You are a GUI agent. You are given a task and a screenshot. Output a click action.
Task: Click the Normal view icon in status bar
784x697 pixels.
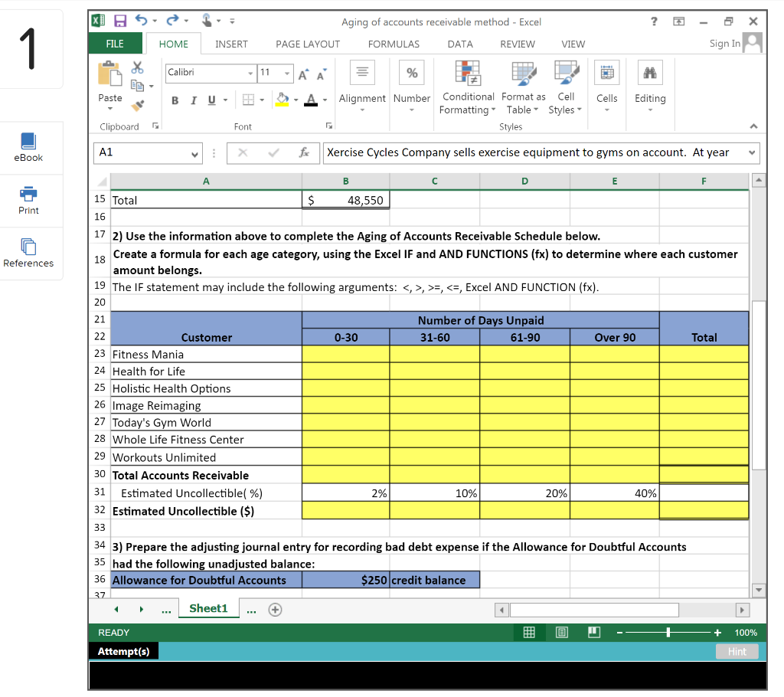tap(529, 632)
